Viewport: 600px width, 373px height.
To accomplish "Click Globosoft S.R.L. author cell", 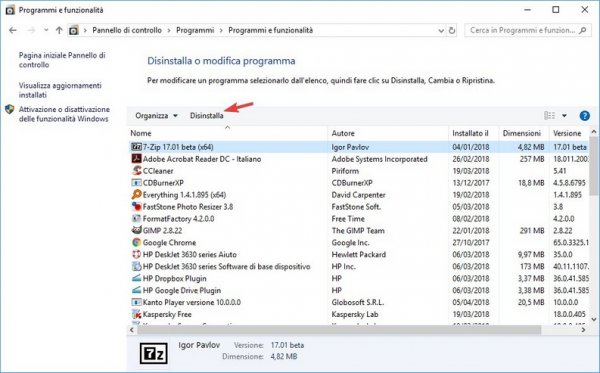I will coord(357,302).
